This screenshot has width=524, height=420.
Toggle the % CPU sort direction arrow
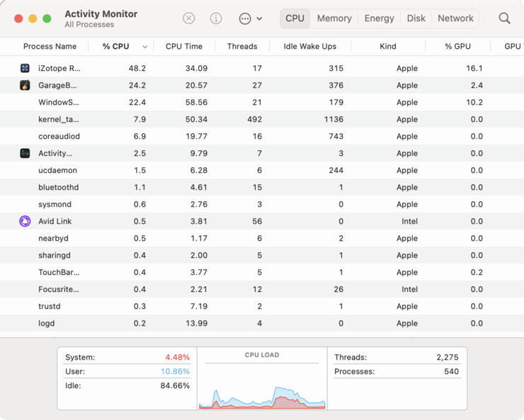144,47
